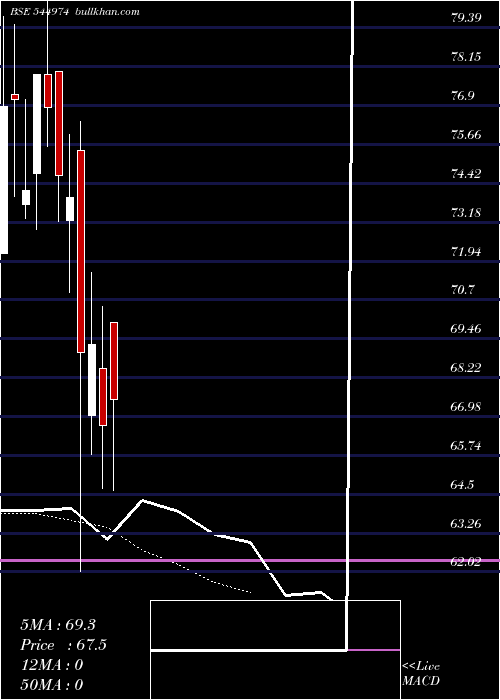This screenshot has height=700, width=500.
Task: Click the 64.5 price axis label
Action: click(462, 484)
